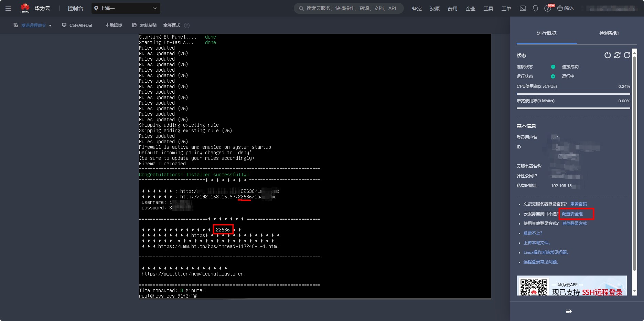Open the CloudShell terminal icon

point(523,8)
